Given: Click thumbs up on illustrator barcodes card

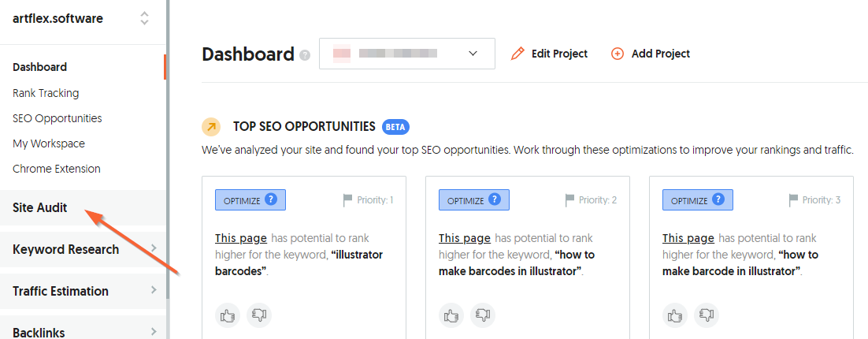Looking at the screenshot, I should click(x=228, y=315).
